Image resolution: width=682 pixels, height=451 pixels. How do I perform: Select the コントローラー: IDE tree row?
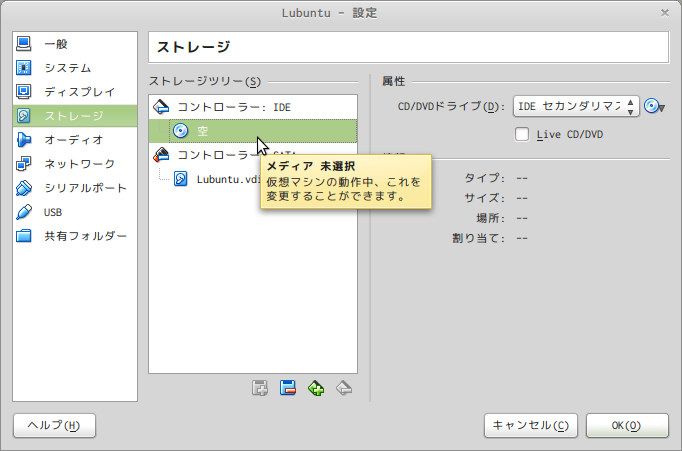pos(253,107)
